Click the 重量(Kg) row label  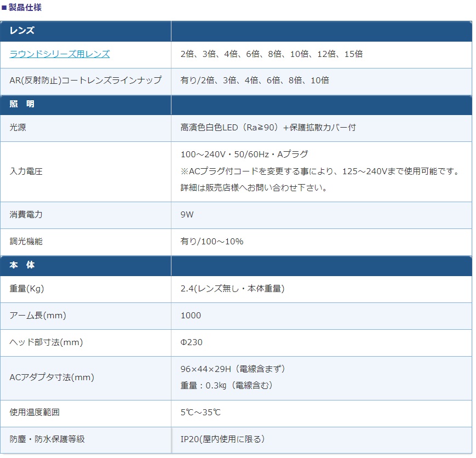[x=27, y=289]
